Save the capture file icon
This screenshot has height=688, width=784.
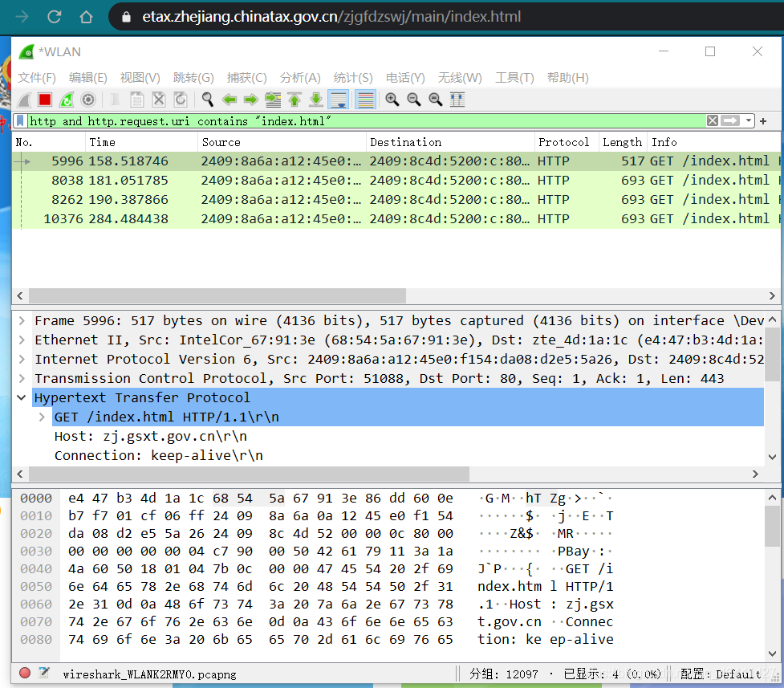[x=136, y=100]
